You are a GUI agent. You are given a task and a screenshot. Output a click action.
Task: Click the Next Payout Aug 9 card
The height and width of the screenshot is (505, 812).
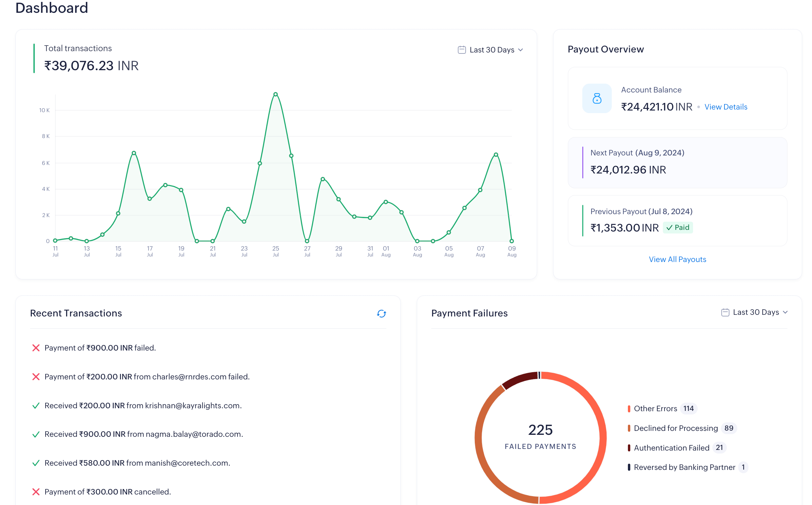[x=677, y=163]
